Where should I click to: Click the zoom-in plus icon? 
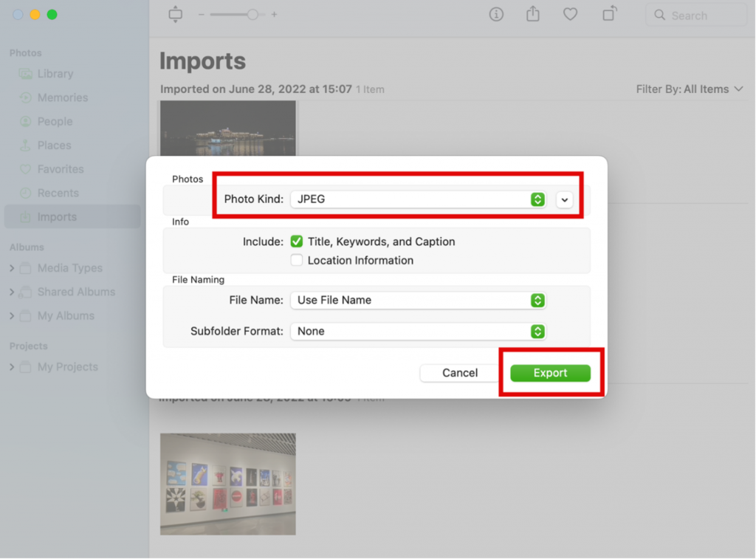274,15
